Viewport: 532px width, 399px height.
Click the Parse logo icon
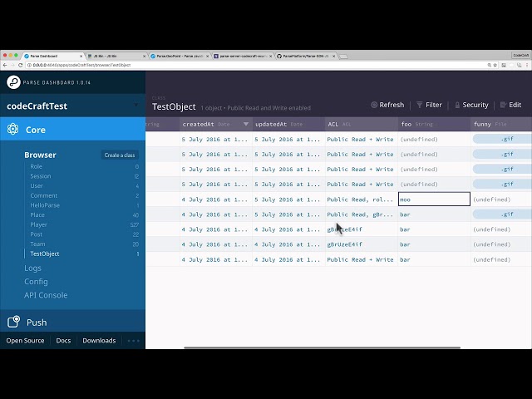tap(13, 82)
